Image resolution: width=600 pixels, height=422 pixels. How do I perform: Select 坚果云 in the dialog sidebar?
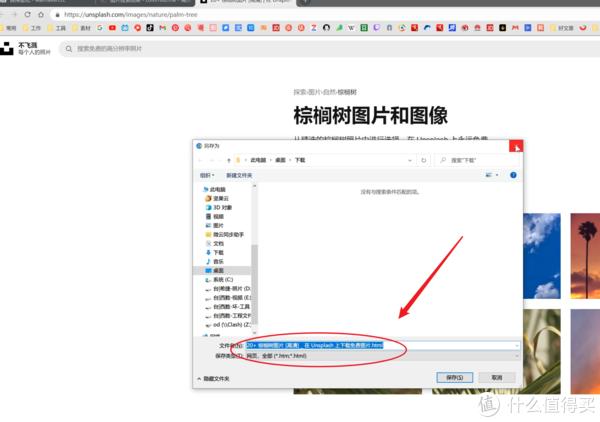coord(217,199)
